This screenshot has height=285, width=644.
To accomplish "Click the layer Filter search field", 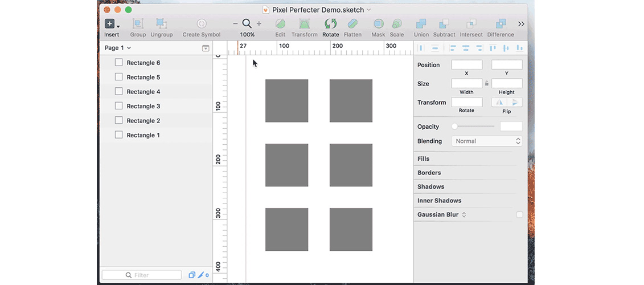I will (142, 275).
